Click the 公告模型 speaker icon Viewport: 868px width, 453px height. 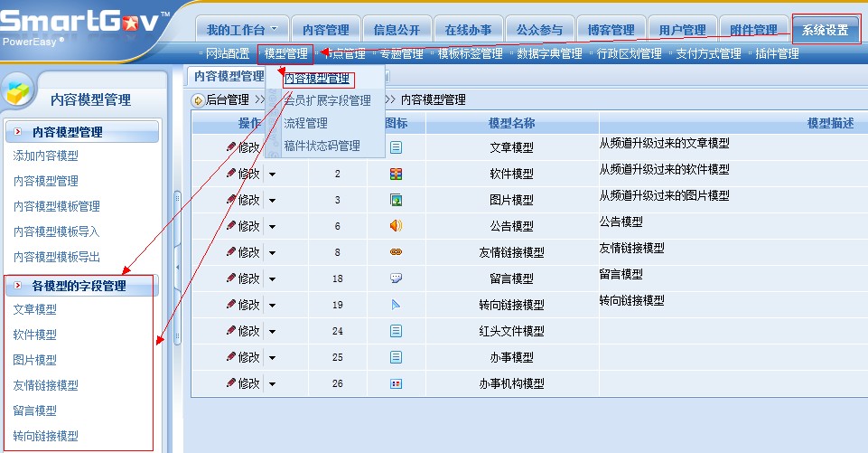point(396,226)
